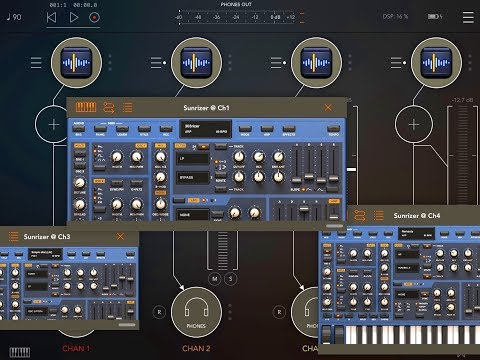480x360 pixels.
Task: Click the RES knob in Sunrizer Ch1 filter
Action: 259,157
